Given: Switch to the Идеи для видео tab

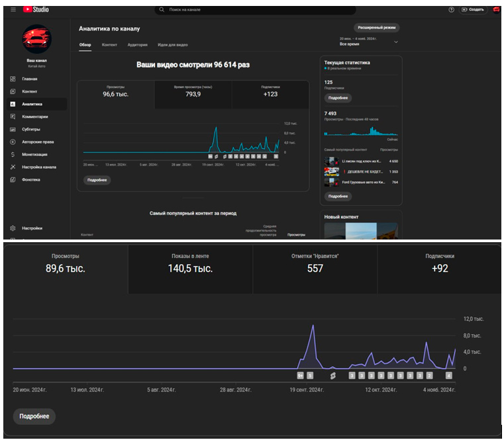Looking at the screenshot, I should pos(173,44).
